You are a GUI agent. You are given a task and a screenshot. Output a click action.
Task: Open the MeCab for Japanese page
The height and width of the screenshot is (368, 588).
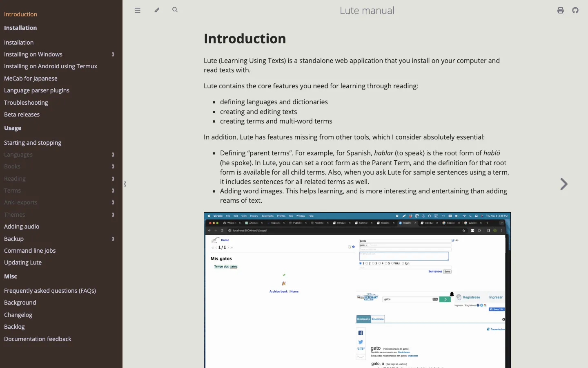pyautogui.click(x=31, y=79)
